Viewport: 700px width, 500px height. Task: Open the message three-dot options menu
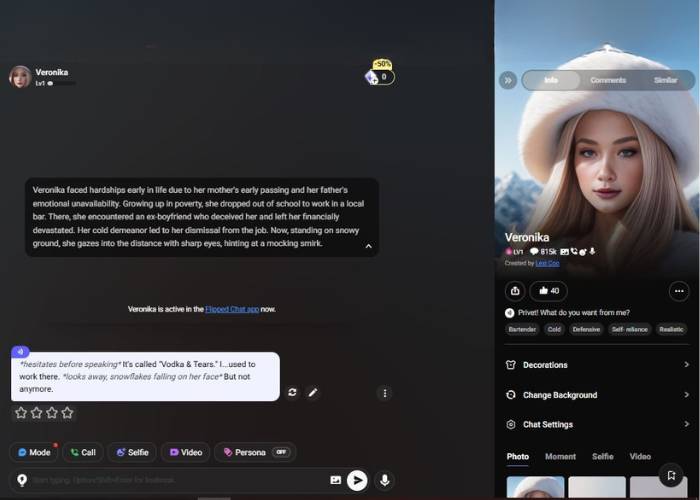(x=384, y=393)
